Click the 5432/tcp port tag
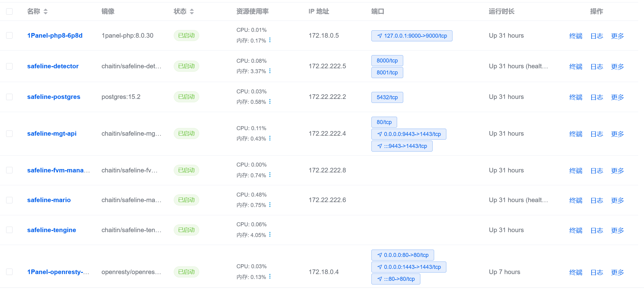This screenshot has height=290, width=644. pos(387,97)
